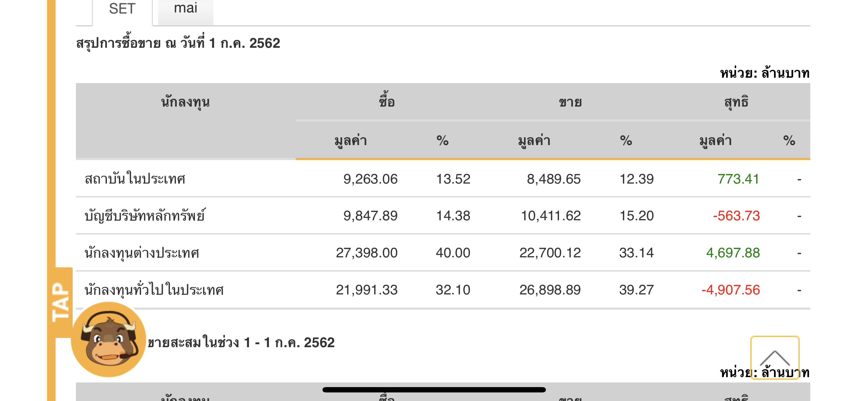Select the บัญชีบริษัทหลักทรัพย์ row label

click(145, 216)
